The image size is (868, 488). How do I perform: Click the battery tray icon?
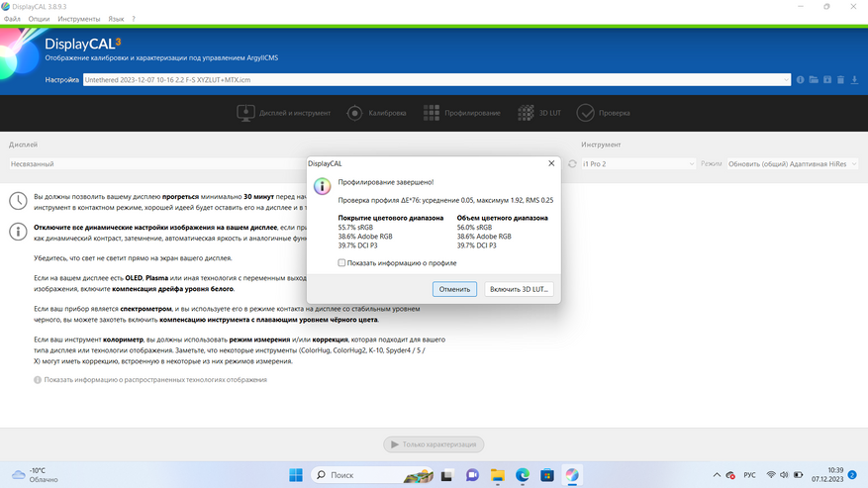click(x=799, y=475)
